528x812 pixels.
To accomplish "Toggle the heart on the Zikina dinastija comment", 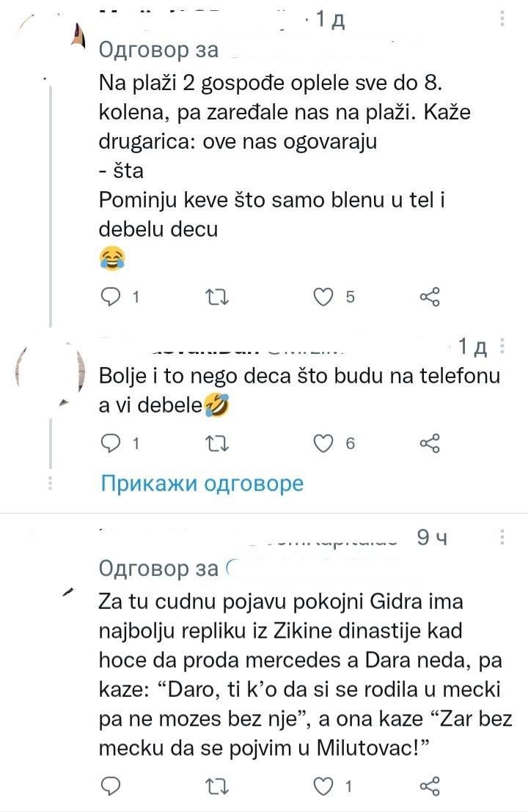I will [x=323, y=786].
